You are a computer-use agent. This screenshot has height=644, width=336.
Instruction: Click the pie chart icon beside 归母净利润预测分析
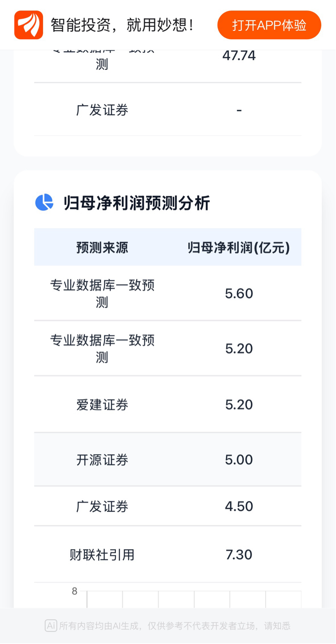[44, 203]
